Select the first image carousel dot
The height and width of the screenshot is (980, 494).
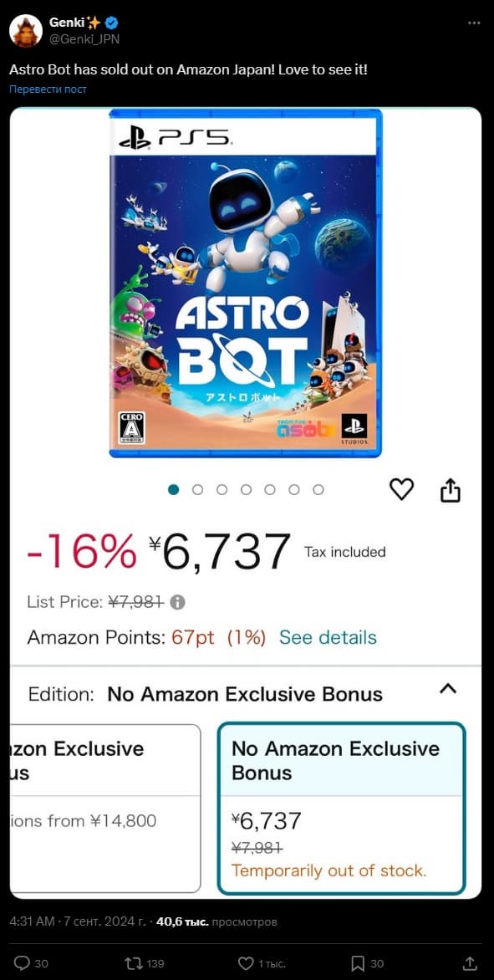click(174, 489)
